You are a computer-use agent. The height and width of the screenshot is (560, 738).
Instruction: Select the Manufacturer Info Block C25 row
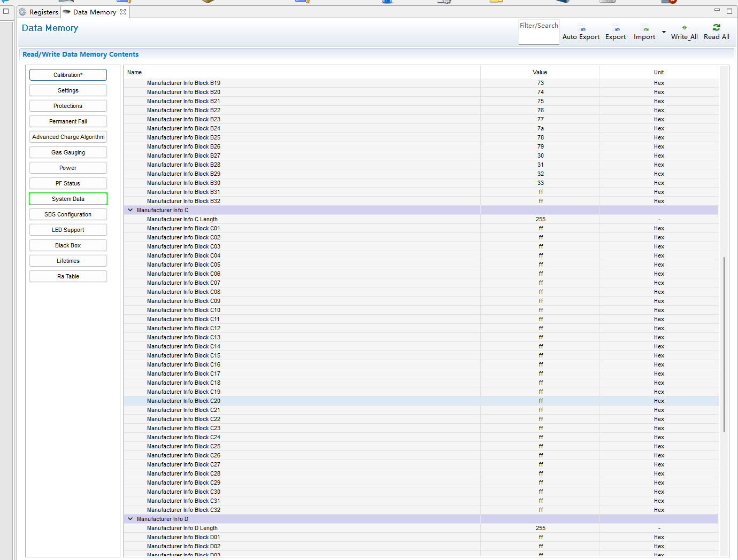421,446
